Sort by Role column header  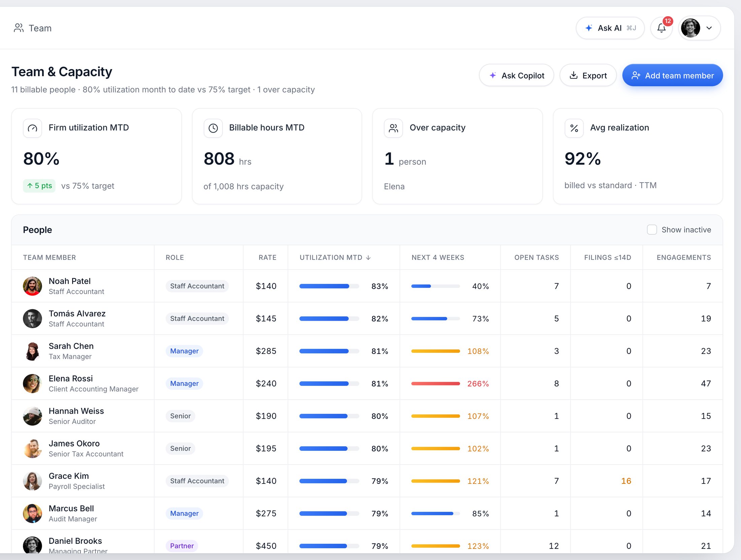coord(175,257)
